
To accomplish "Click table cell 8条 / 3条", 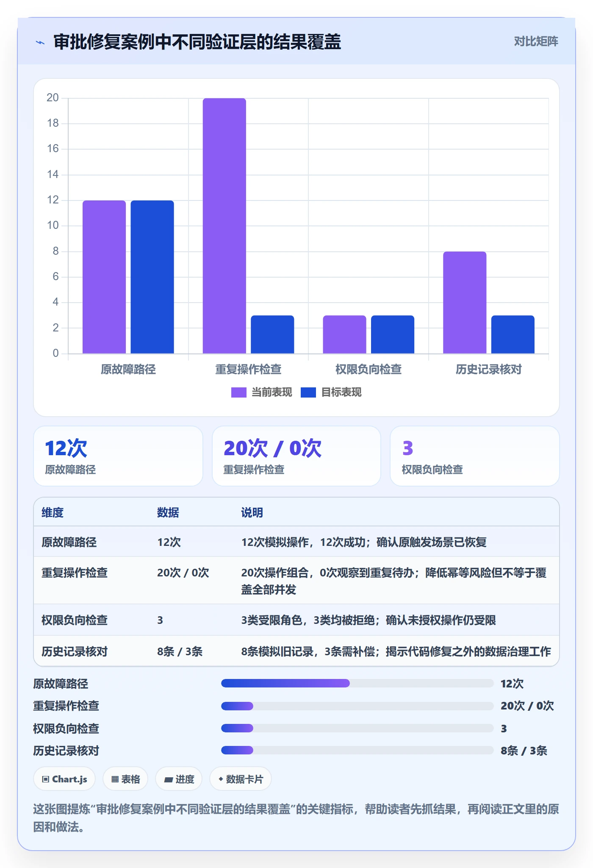I will pos(180,651).
